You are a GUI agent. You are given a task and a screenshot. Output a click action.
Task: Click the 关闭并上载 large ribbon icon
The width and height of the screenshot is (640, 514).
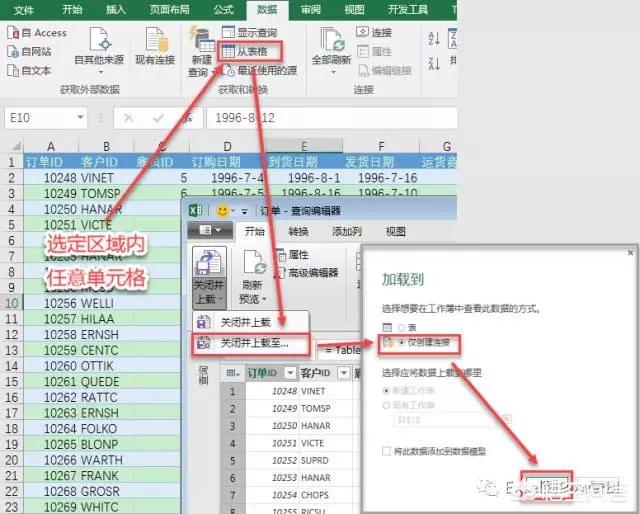(209, 262)
